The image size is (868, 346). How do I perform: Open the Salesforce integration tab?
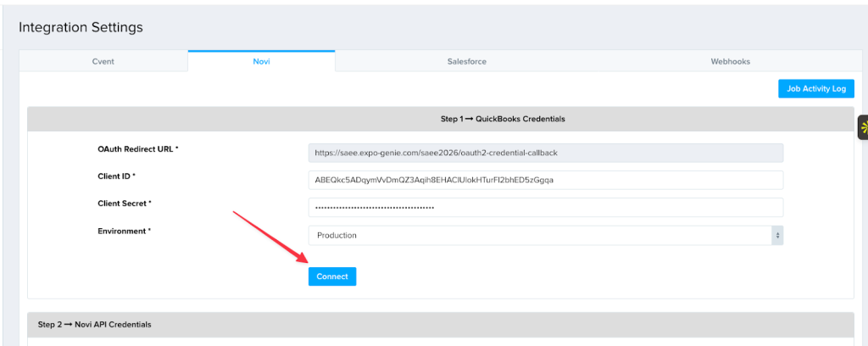[466, 61]
